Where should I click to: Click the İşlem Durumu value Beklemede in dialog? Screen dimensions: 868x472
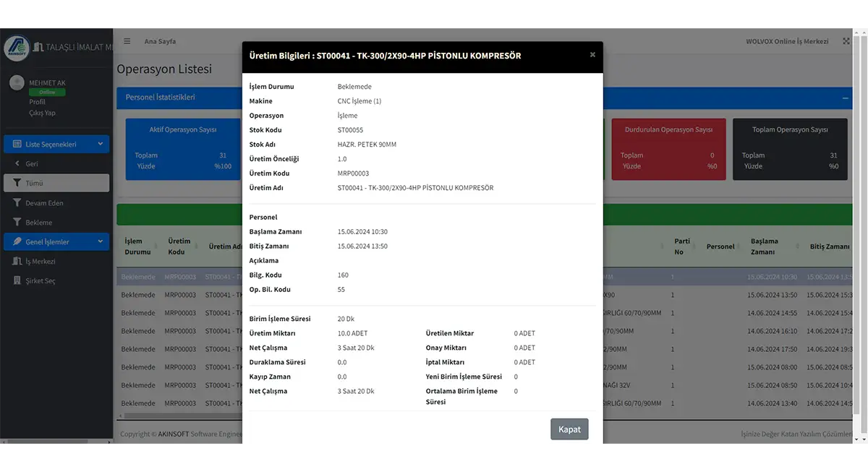pyautogui.click(x=354, y=87)
